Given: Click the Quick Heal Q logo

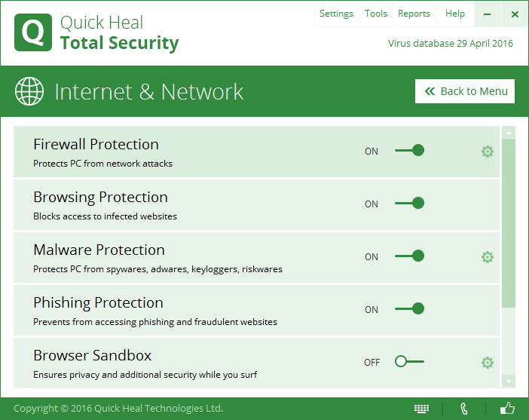Looking at the screenshot, I should click(x=33, y=32).
